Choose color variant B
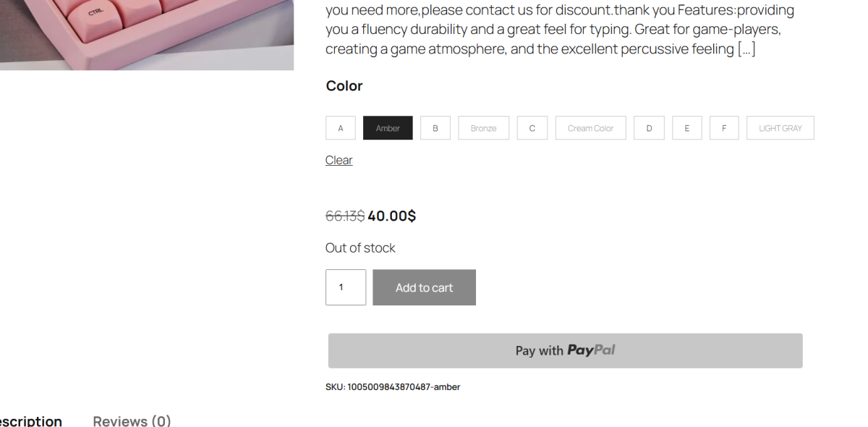868x427 pixels. click(x=435, y=128)
